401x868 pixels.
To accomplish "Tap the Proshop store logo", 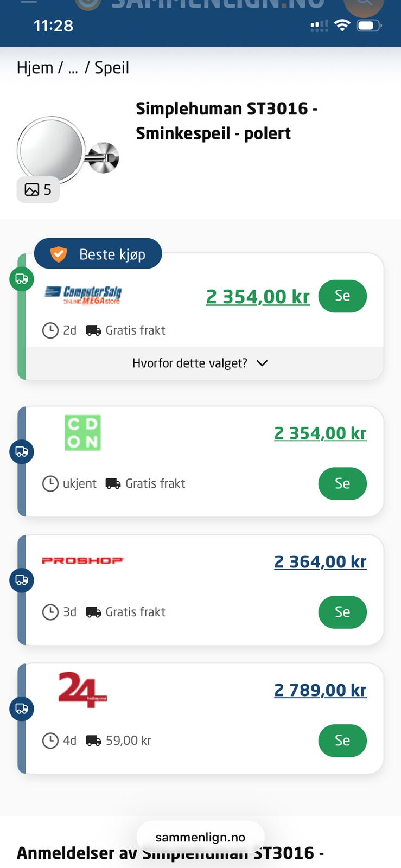I will 83,560.
